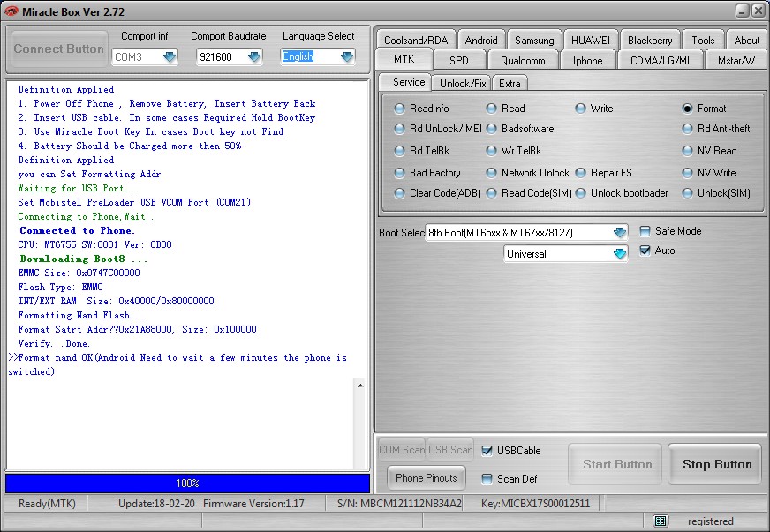Open the Android tab
The width and height of the screenshot is (770, 532).
click(481, 40)
